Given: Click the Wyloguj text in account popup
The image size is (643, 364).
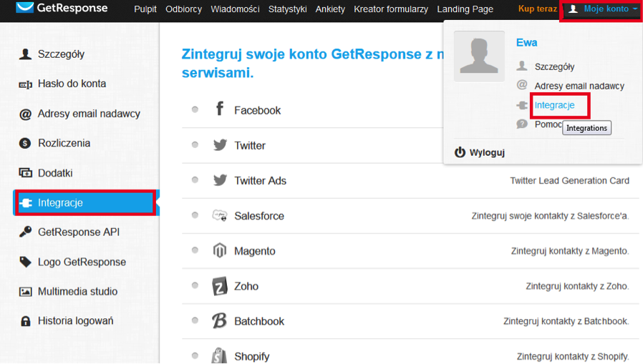Looking at the screenshot, I should [487, 153].
